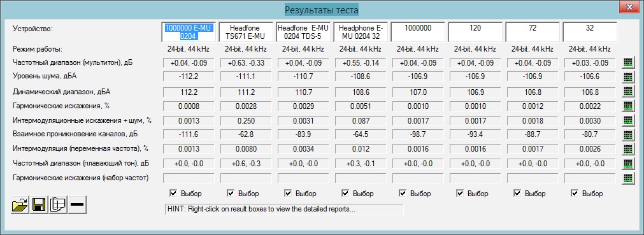The height and width of the screenshot is (235, 644).
Task: Uncheck Выбор under 1000000 E-MU 0204 column
Action: 173,193
